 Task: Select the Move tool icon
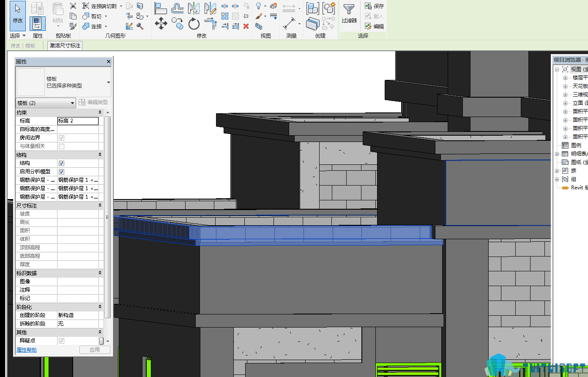point(161,23)
